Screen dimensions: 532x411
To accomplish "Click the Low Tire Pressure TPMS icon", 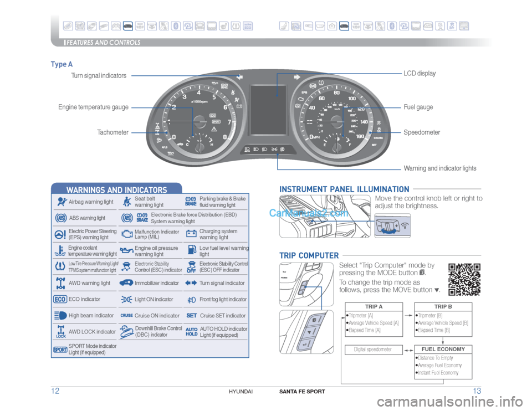I will coord(60,266).
